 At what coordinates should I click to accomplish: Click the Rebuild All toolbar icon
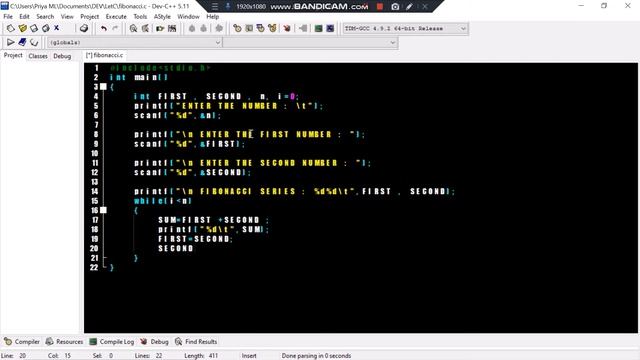(272, 28)
